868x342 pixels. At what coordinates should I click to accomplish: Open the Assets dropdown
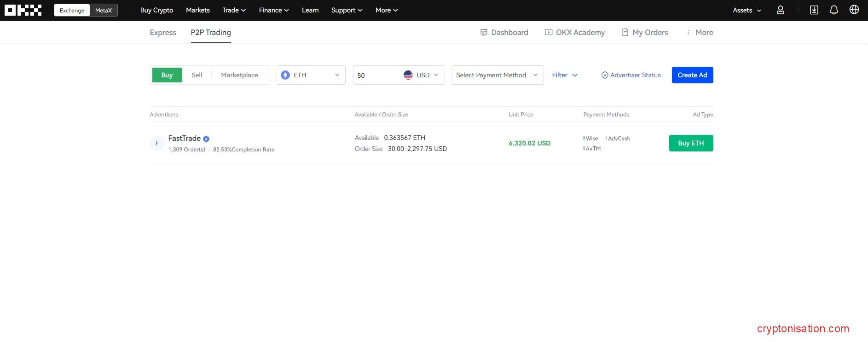point(747,10)
